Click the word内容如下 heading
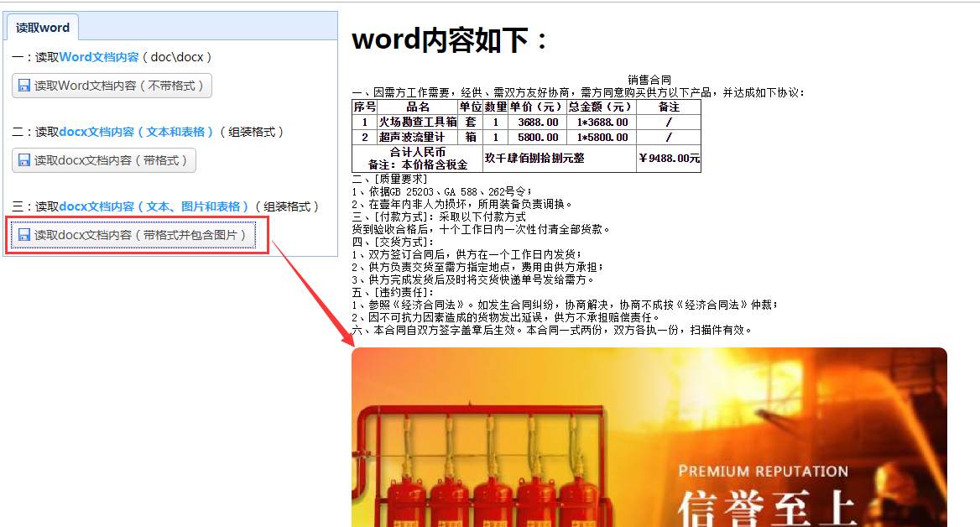 449,39
